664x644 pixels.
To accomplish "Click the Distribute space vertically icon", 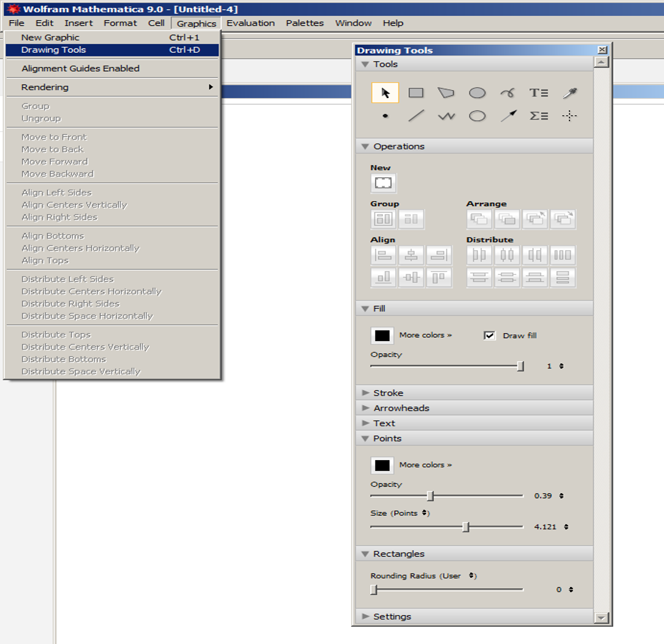I will point(563,278).
